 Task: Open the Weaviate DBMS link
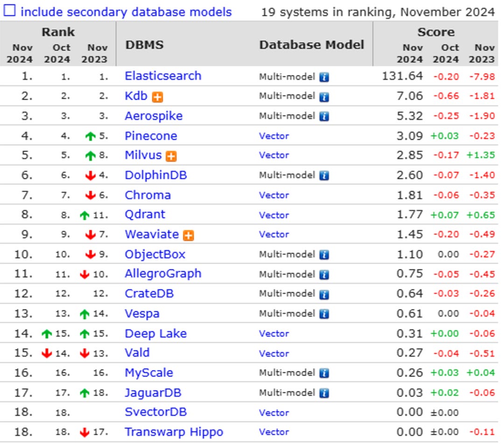pos(152,234)
